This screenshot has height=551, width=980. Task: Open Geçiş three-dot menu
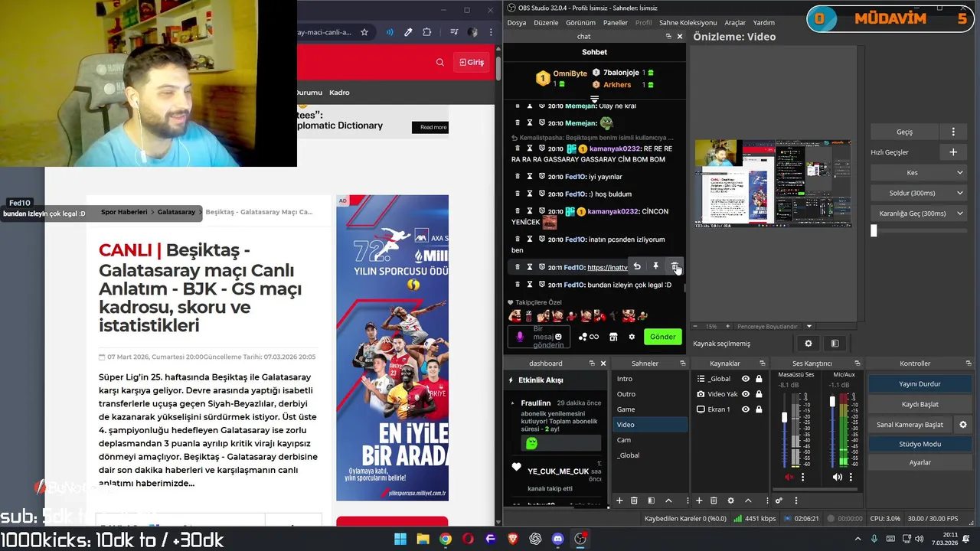[x=953, y=132]
